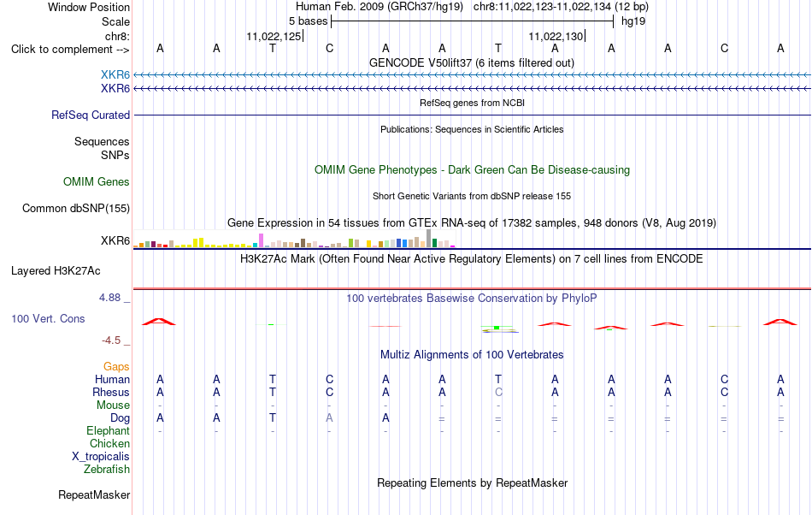Select the Elephant alignment row label
The image size is (812, 515).
pos(108,430)
